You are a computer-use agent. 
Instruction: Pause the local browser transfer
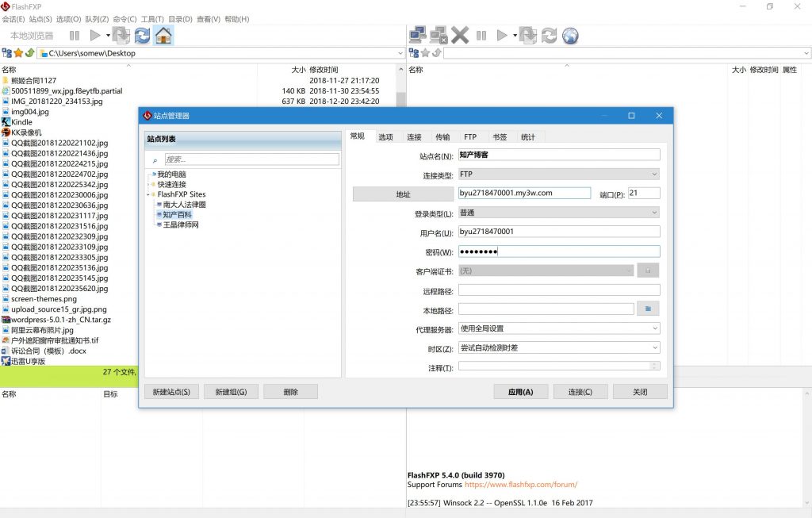[x=75, y=36]
